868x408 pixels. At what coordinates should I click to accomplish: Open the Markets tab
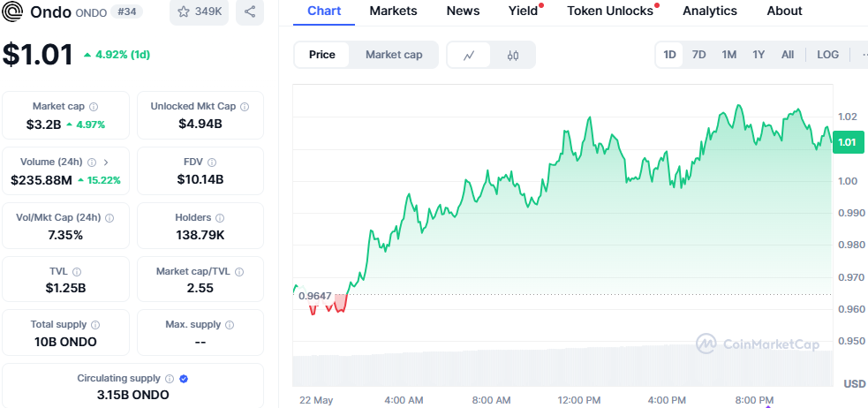[393, 11]
